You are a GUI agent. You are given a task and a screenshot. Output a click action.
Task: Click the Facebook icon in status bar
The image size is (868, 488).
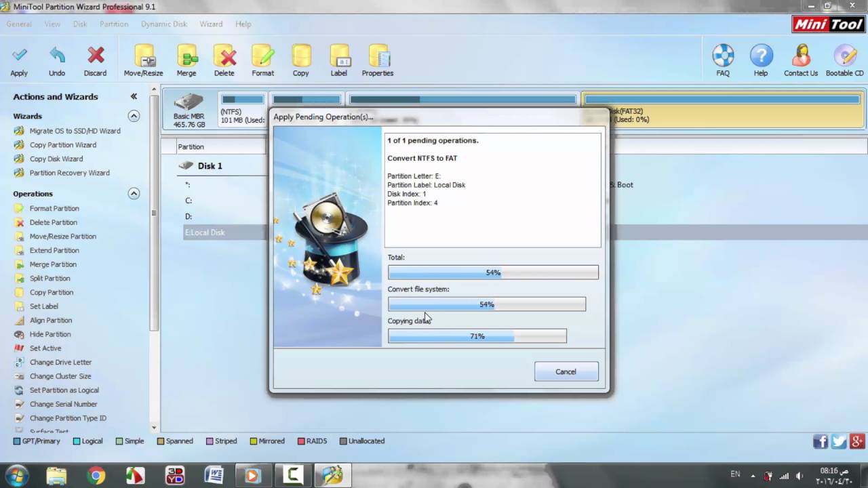821,442
